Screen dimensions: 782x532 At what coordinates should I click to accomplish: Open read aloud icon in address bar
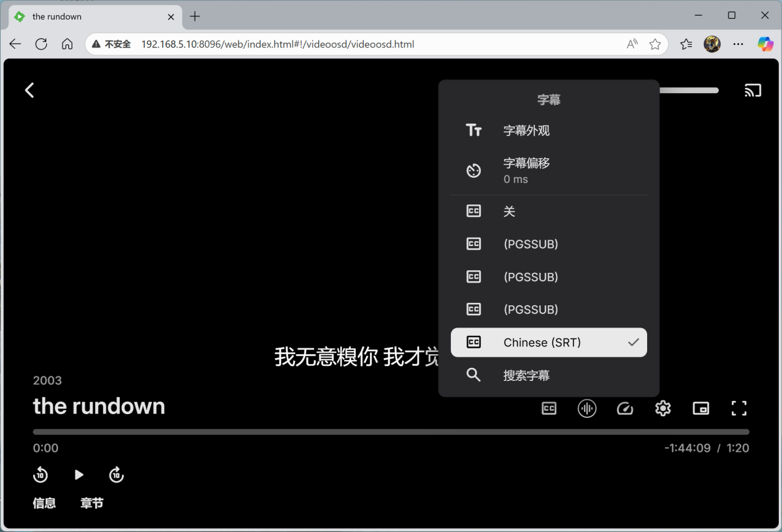click(x=632, y=44)
